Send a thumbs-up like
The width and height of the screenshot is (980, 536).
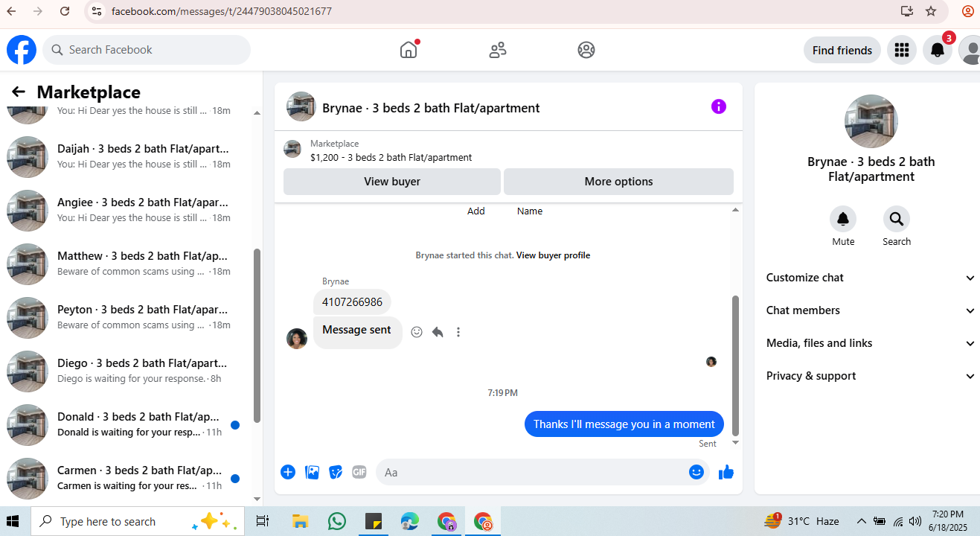click(726, 472)
